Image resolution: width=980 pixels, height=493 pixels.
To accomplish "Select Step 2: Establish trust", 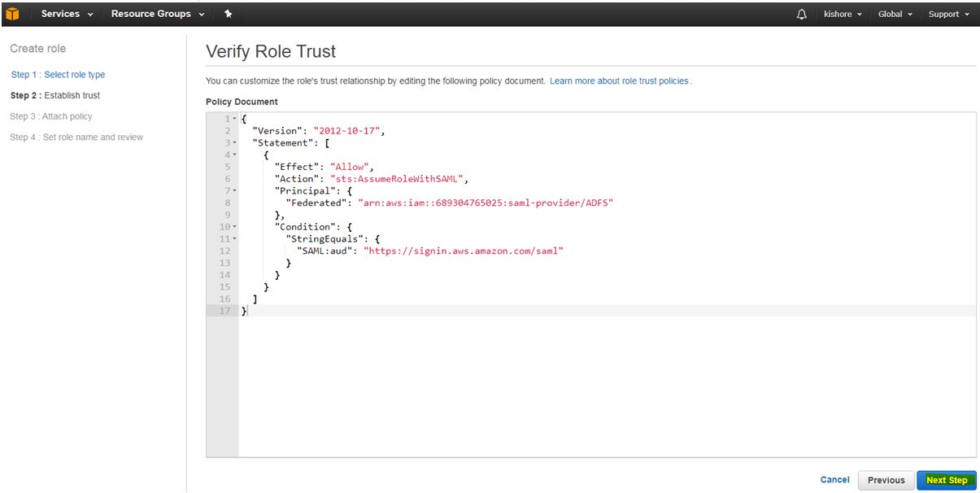I will point(54,95).
